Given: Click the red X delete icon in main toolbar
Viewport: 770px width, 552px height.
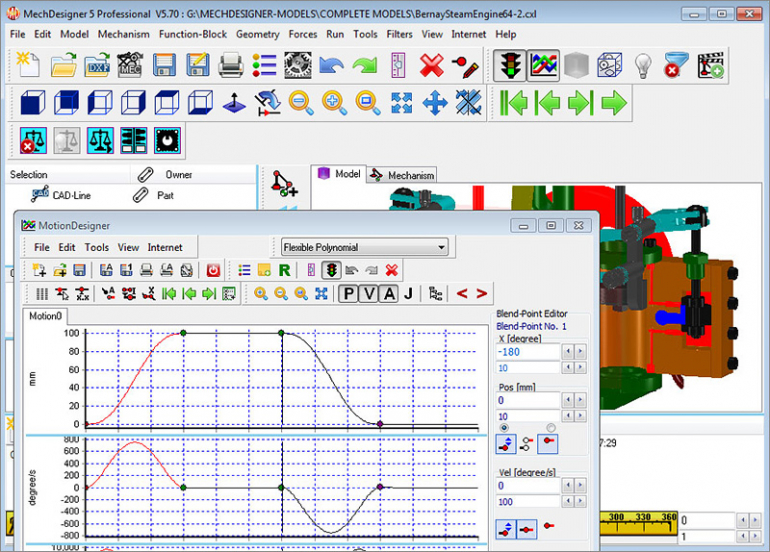Looking at the screenshot, I should [431, 66].
